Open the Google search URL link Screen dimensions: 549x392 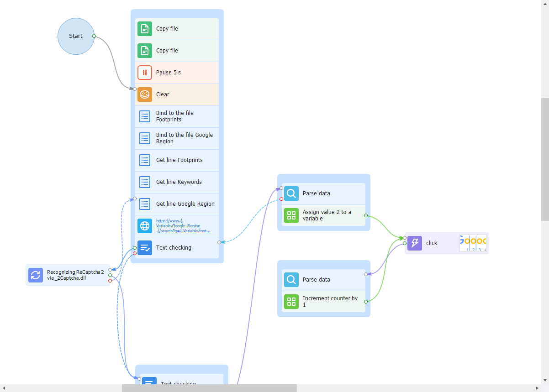[x=183, y=226]
